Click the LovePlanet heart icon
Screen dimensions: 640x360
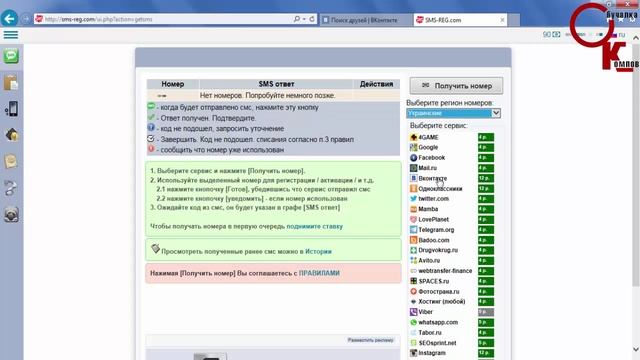(413, 220)
